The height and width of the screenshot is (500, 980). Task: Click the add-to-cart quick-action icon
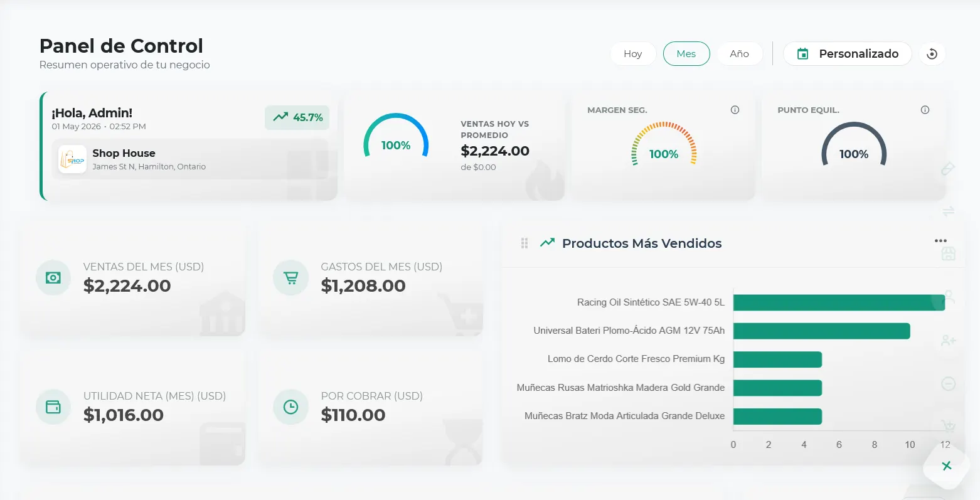click(x=949, y=427)
